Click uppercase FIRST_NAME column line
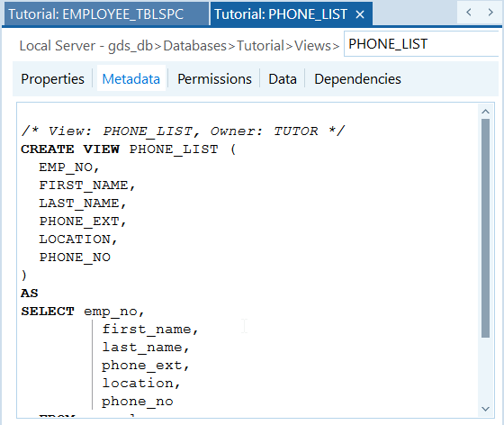The image size is (504, 425). pyautogui.click(x=86, y=185)
